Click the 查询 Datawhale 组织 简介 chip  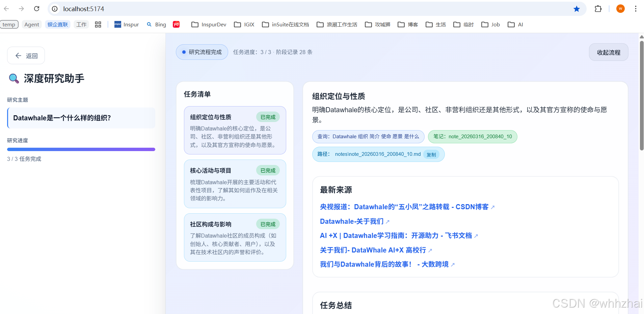[368, 137]
